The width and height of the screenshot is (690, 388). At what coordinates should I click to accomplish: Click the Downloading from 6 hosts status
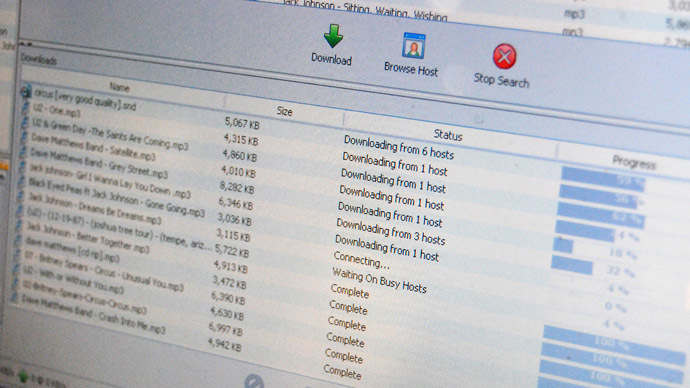coord(399,147)
